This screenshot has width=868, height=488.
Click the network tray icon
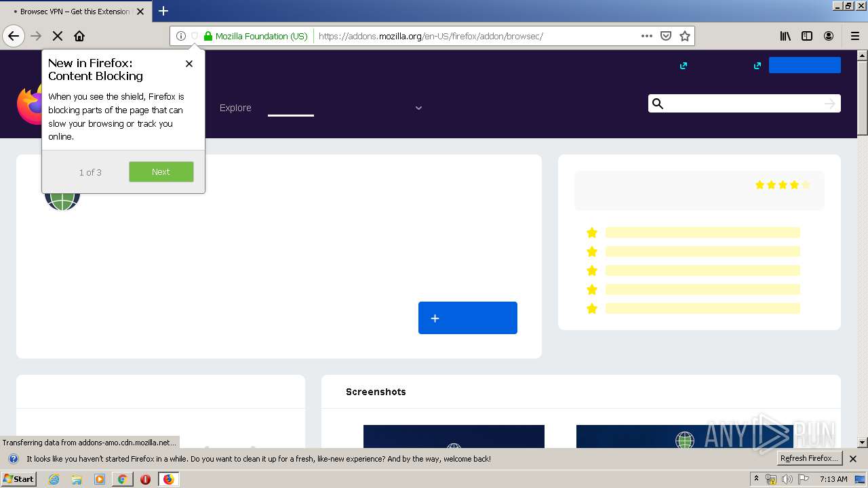771,479
